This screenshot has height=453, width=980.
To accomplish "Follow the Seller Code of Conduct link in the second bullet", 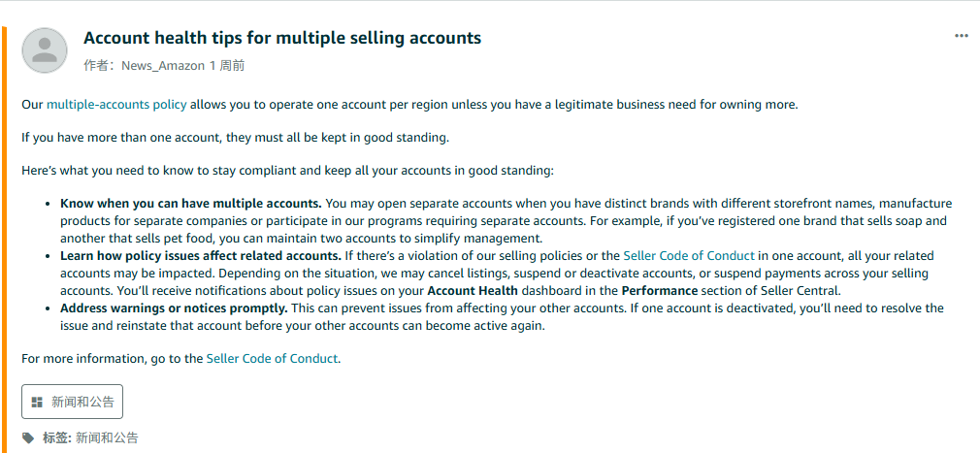I will click(x=688, y=256).
